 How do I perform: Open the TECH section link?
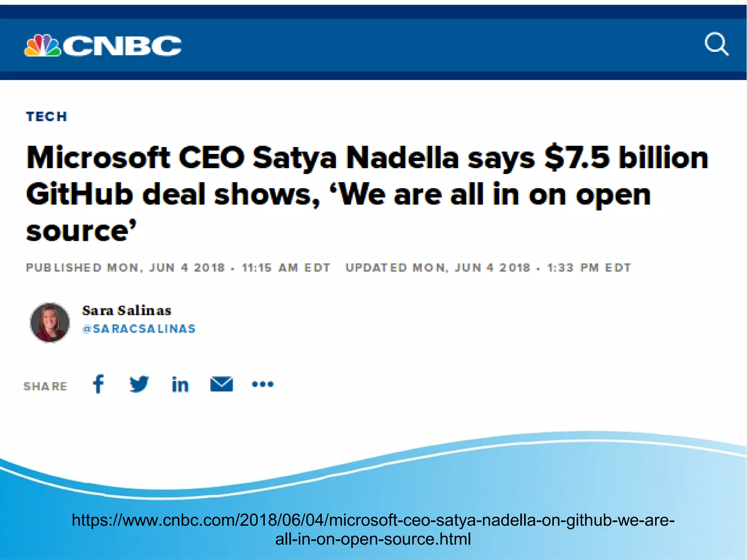(x=47, y=117)
